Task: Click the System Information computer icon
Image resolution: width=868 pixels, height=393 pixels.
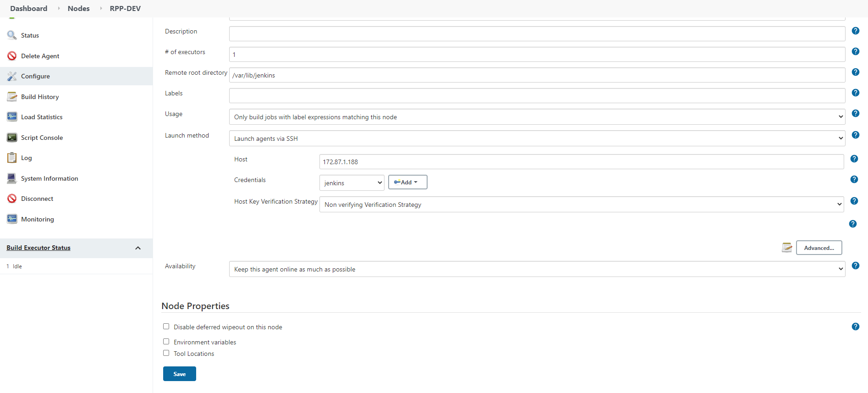Action: tap(12, 178)
